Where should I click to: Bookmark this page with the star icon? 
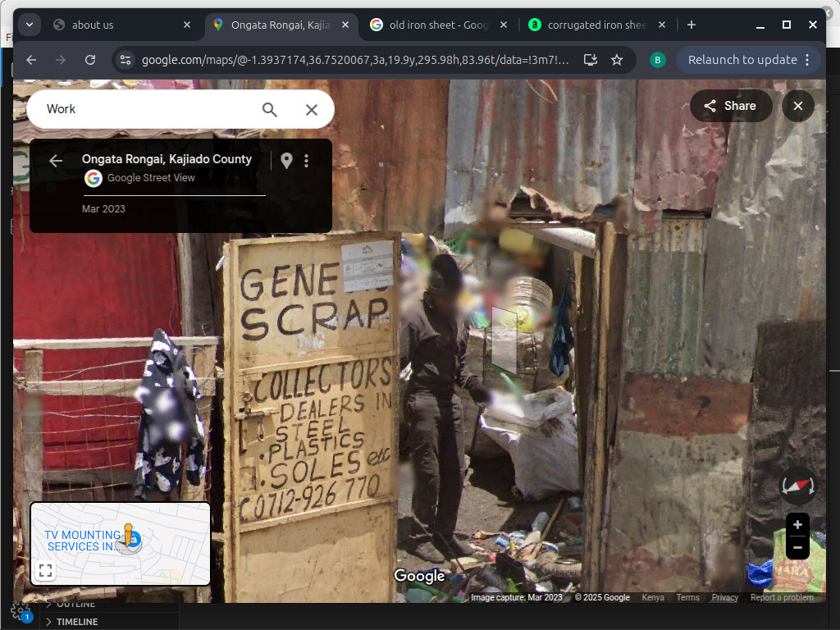click(617, 60)
